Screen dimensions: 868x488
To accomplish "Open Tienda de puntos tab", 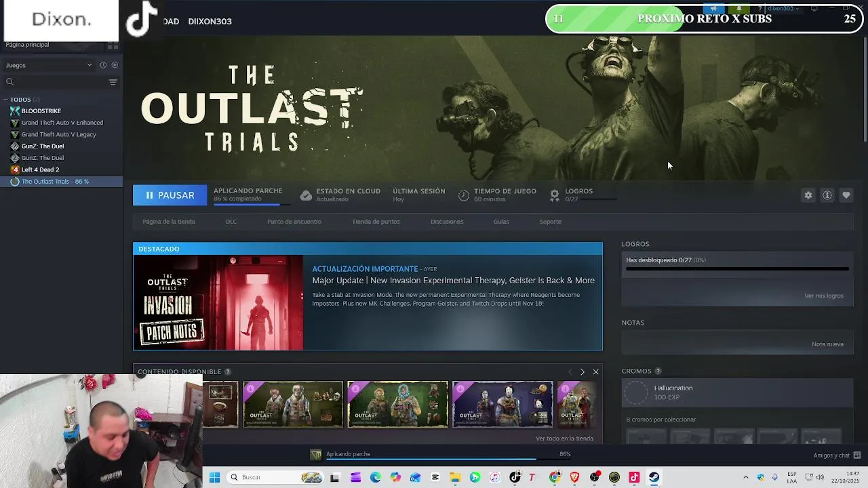I will pos(376,222).
